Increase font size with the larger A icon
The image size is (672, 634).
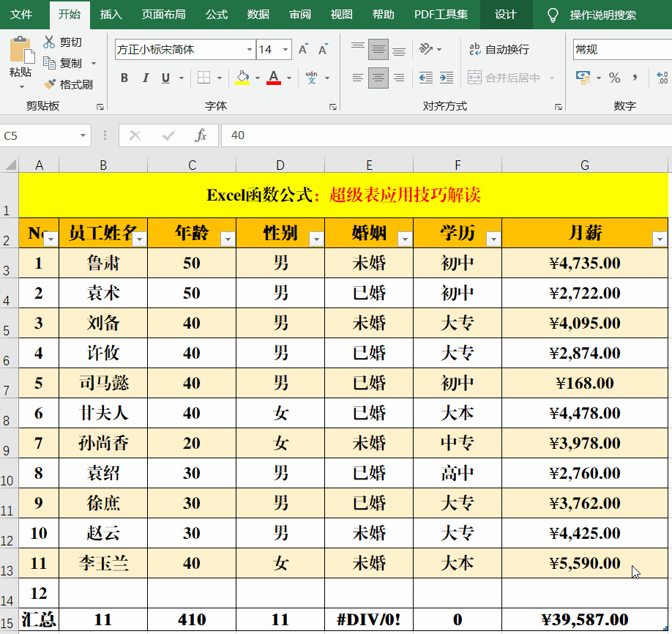303,49
